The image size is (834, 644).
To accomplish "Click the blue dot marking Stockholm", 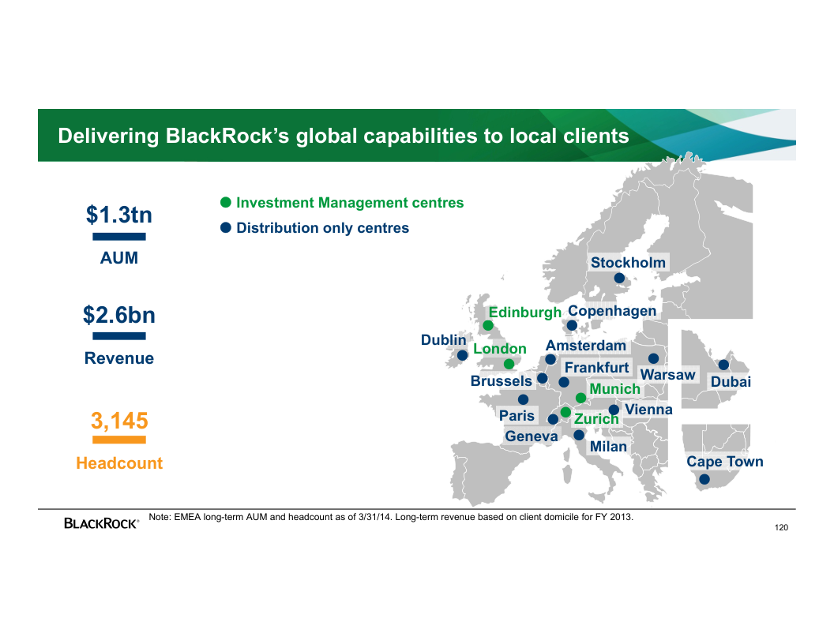I will coord(619,278).
